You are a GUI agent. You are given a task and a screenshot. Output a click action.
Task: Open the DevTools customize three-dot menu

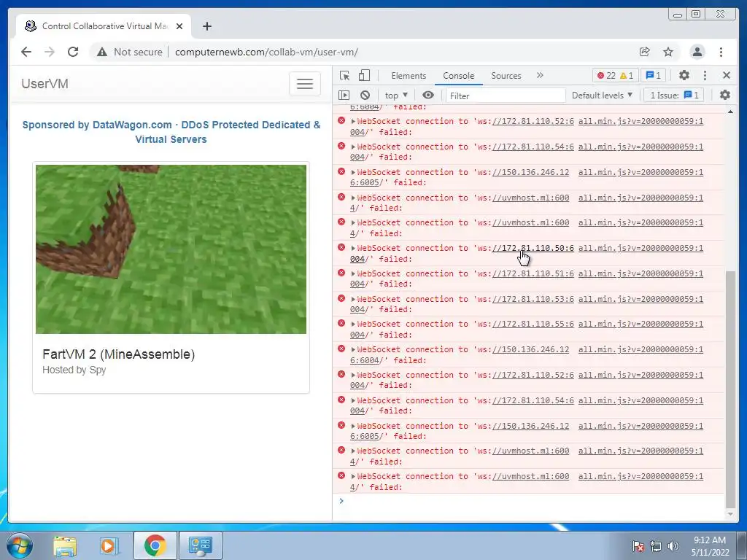pyautogui.click(x=705, y=75)
